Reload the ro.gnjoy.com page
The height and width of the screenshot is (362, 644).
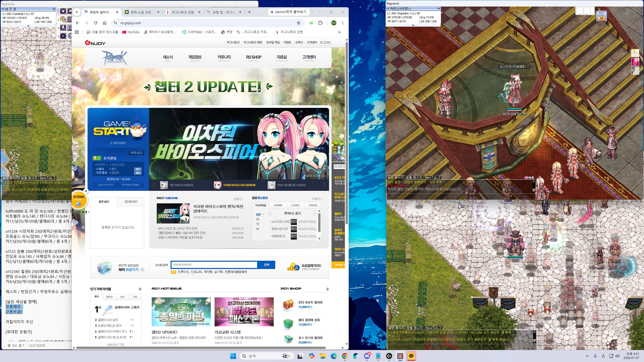(x=96, y=23)
